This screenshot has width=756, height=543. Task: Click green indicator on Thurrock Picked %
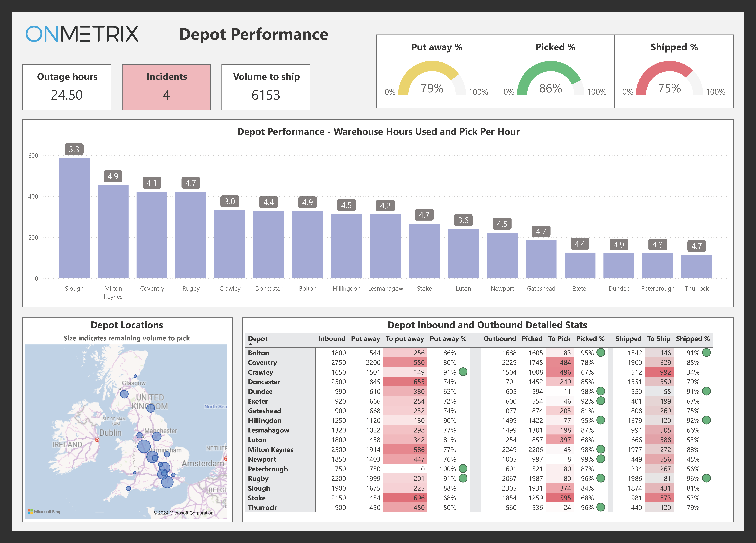pyautogui.click(x=601, y=507)
